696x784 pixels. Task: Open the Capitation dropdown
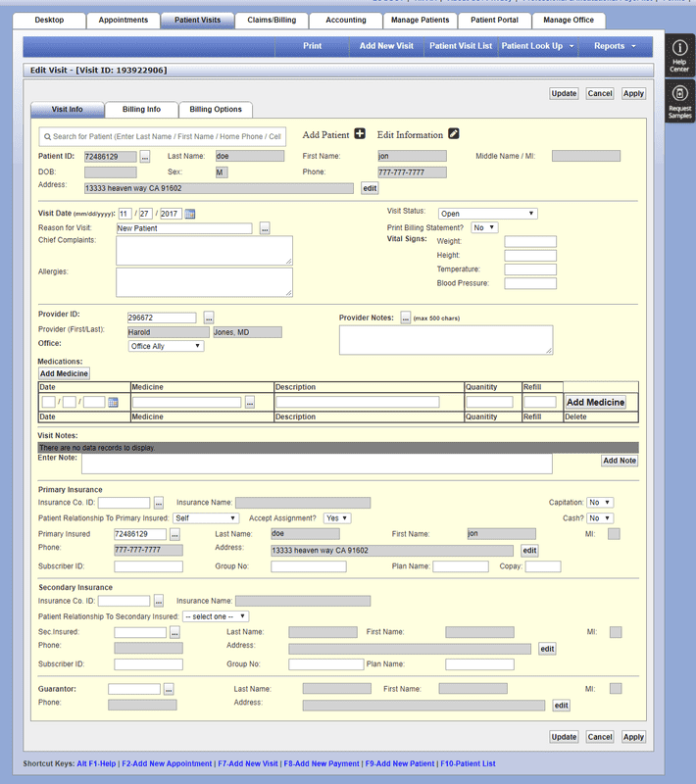tap(600, 502)
